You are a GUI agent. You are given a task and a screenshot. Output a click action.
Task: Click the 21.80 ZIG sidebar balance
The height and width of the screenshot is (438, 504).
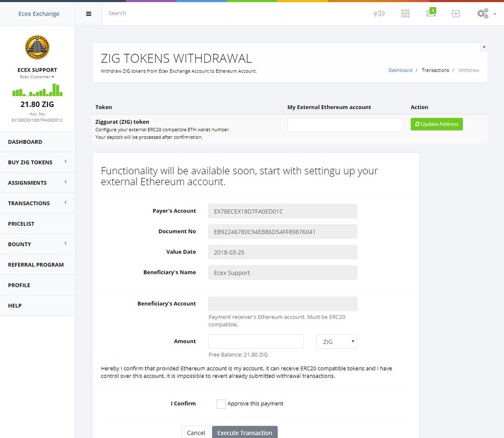pyautogui.click(x=37, y=104)
